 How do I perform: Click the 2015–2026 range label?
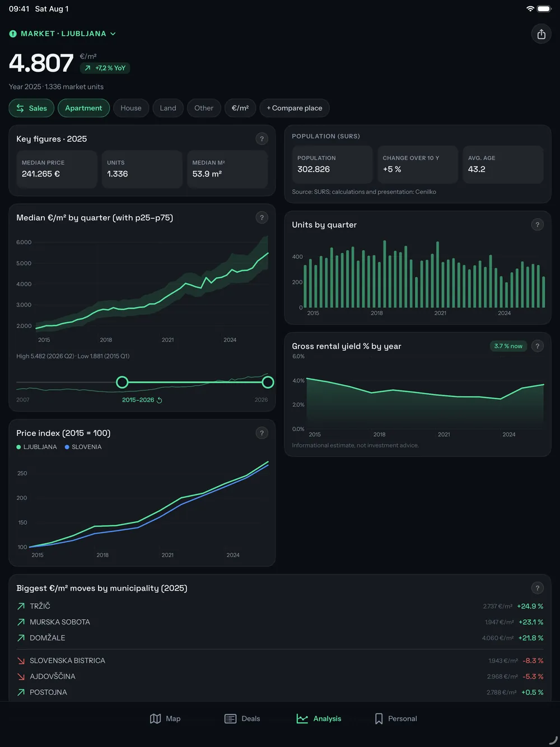138,400
